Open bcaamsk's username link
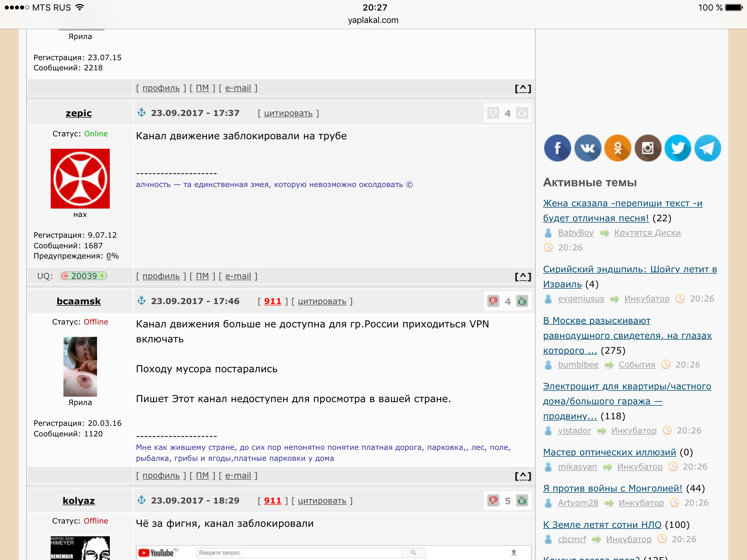This screenshot has height=560, width=747. pyautogui.click(x=79, y=302)
